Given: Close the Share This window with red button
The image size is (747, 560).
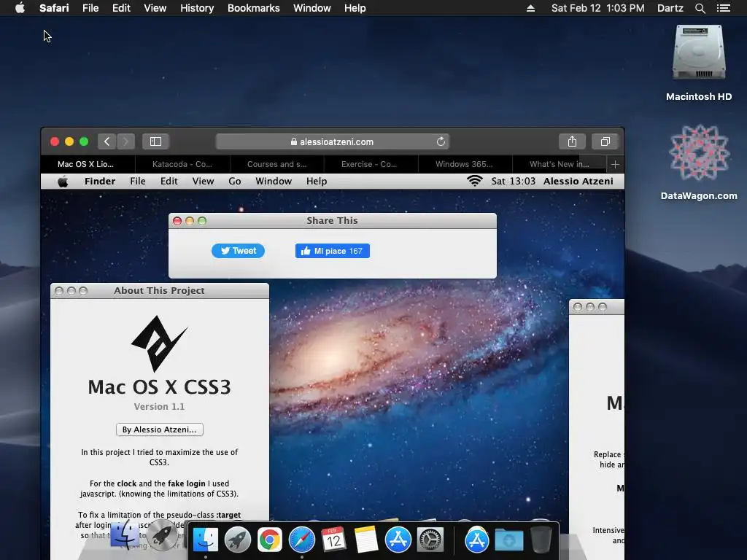Looking at the screenshot, I should coord(177,221).
